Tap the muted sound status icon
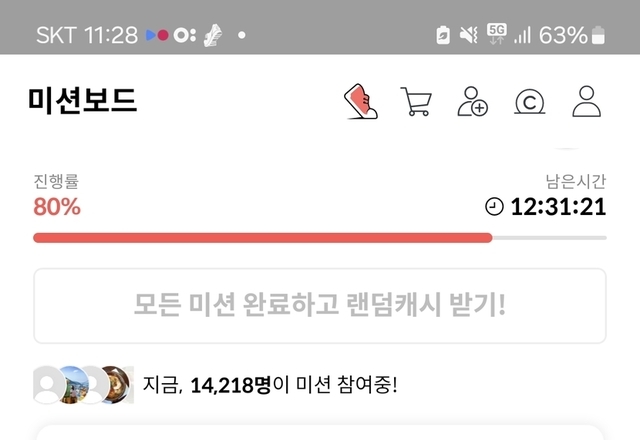640x440 pixels. pyautogui.click(x=469, y=35)
